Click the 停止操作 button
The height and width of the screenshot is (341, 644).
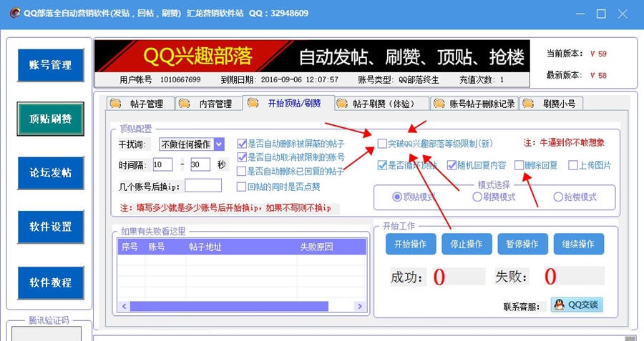(x=467, y=244)
